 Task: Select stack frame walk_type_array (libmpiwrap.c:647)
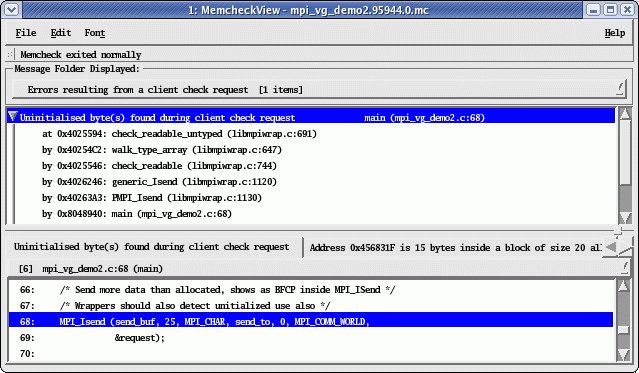coord(162,150)
